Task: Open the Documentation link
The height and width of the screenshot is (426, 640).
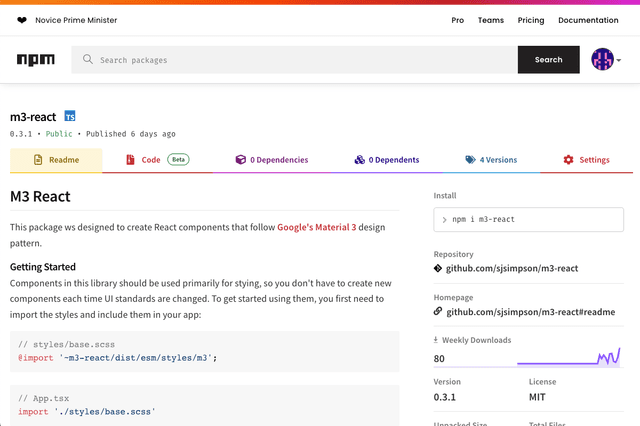Action: coord(588,20)
